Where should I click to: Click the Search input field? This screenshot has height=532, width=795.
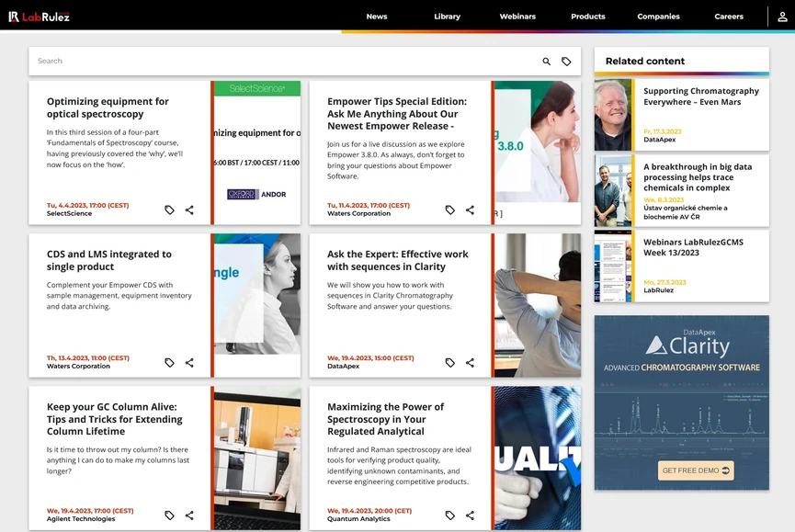pos(284,62)
